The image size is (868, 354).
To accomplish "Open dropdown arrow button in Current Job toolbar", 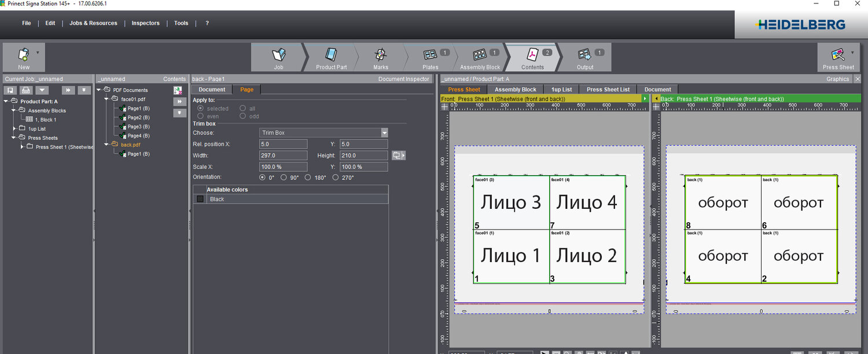I will [x=42, y=90].
